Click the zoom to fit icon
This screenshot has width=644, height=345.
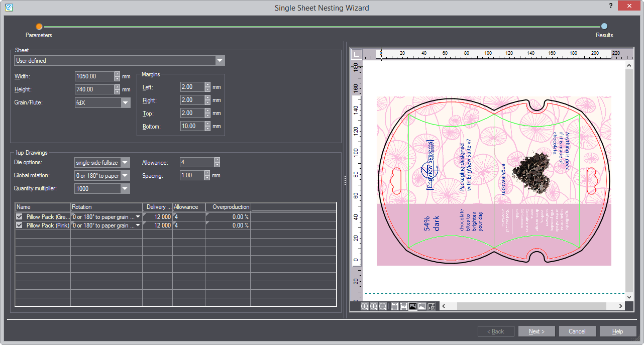click(374, 306)
